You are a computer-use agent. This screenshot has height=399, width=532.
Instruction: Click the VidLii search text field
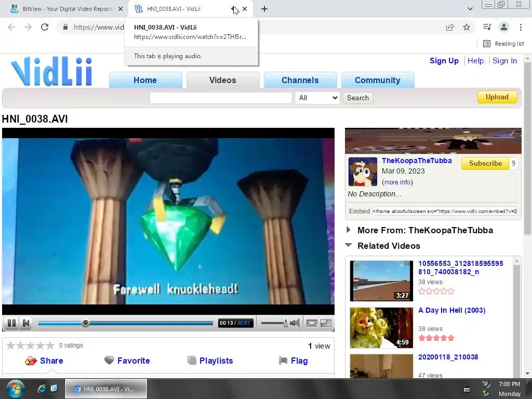click(221, 98)
